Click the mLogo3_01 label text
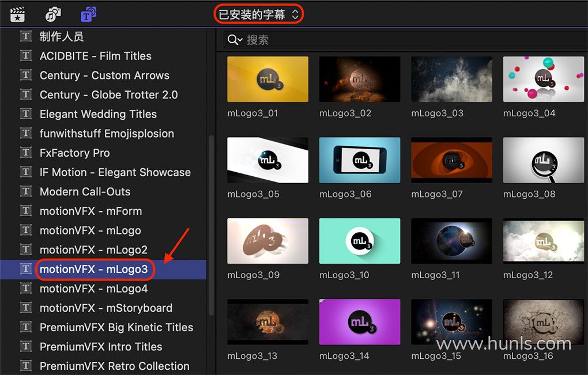 pyautogui.click(x=252, y=113)
